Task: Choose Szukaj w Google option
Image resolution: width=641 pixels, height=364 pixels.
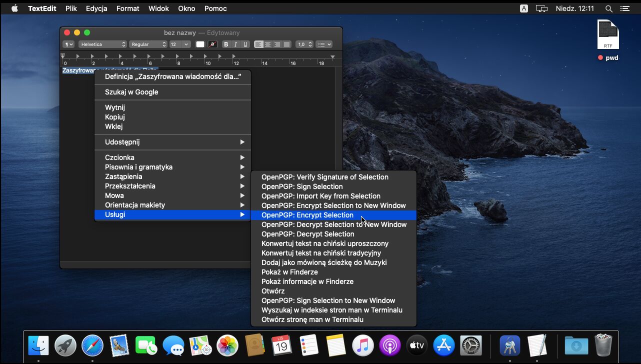Action: 131,92
